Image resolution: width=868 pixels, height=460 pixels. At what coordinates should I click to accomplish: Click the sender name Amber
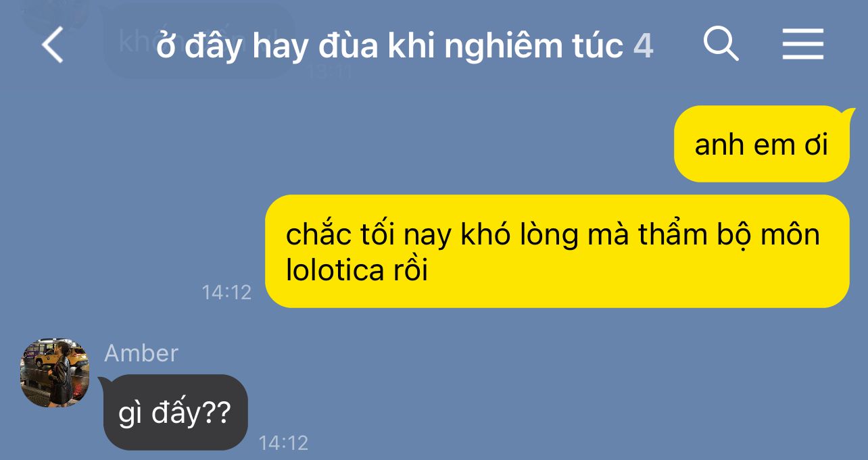click(141, 353)
